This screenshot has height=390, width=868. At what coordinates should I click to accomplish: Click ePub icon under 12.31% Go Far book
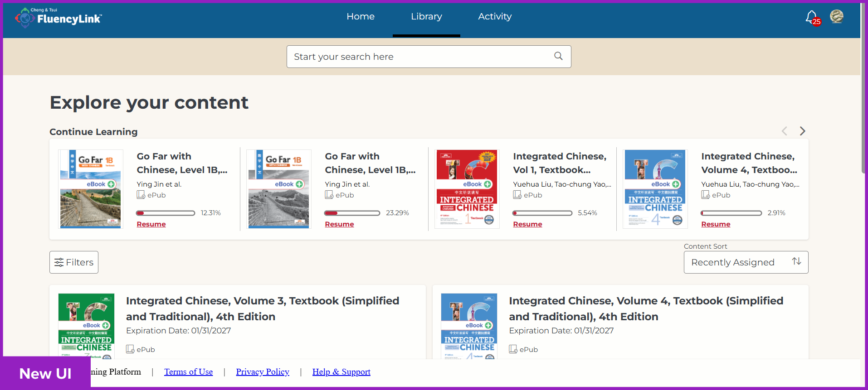click(141, 195)
